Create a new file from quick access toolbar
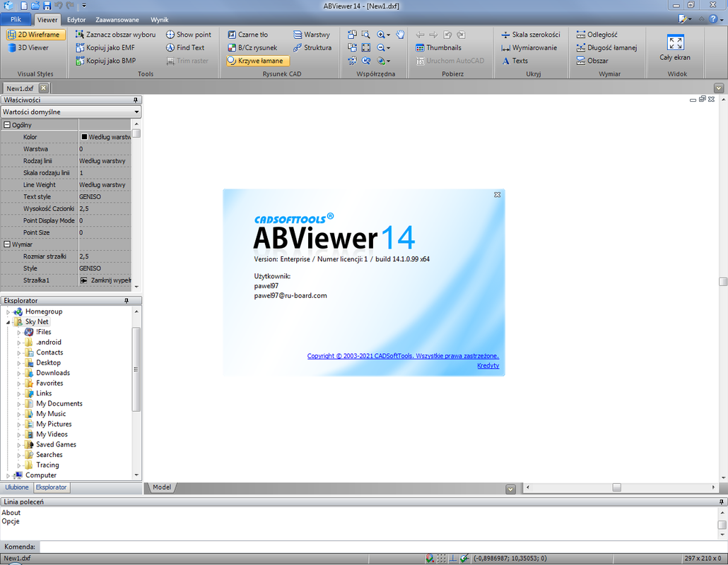 (24, 6)
